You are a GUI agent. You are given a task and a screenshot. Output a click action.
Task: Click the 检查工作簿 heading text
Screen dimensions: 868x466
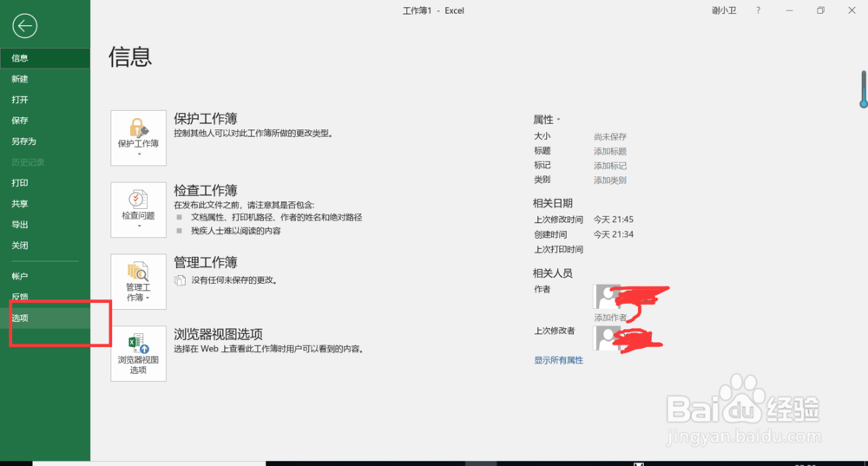click(x=206, y=190)
